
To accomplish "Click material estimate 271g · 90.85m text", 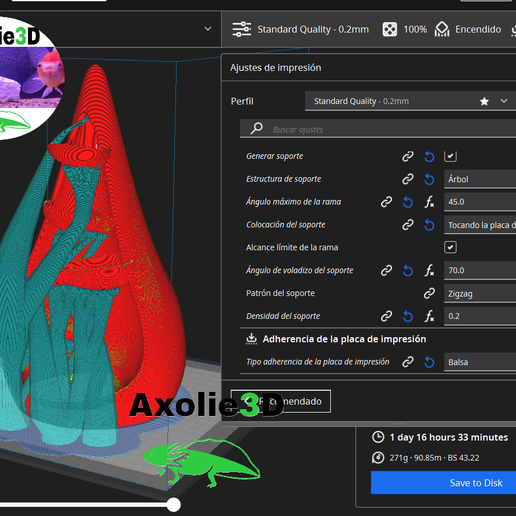I will [434, 458].
